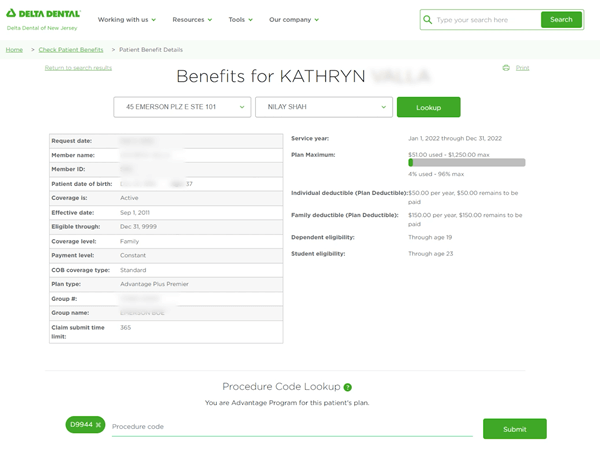Open the Procedure Code Lookup help icon
Image resolution: width=600 pixels, height=453 pixels.
click(347, 387)
